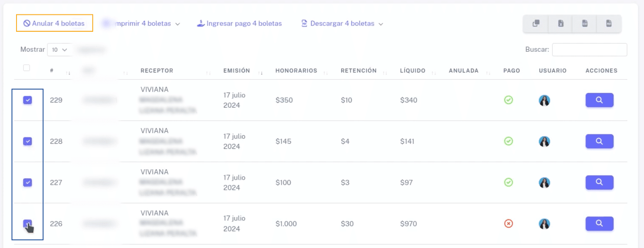644x248 pixels.
Task: Click the $10 retención value
Action: pos(347,100)
